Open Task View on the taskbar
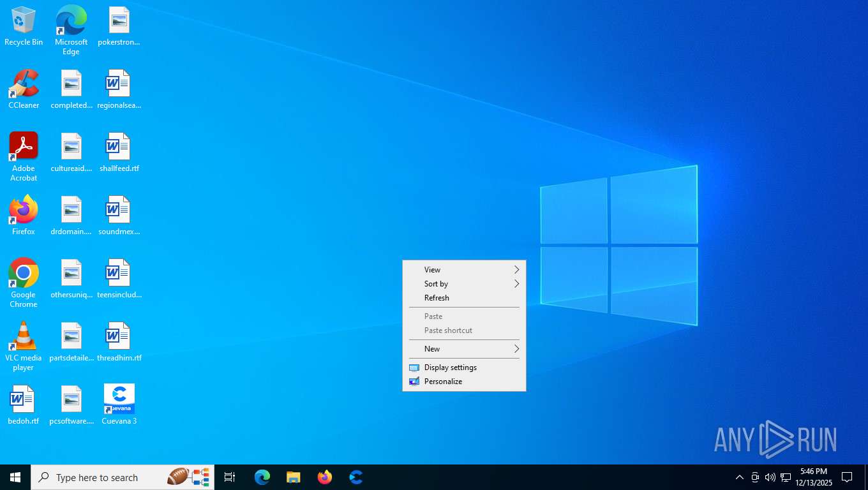Viewport: 868px width, 490px height. click(230, 477)
